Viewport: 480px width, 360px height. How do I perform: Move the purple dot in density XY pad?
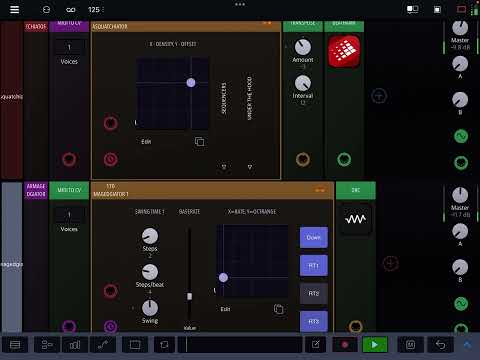point(191,82)
